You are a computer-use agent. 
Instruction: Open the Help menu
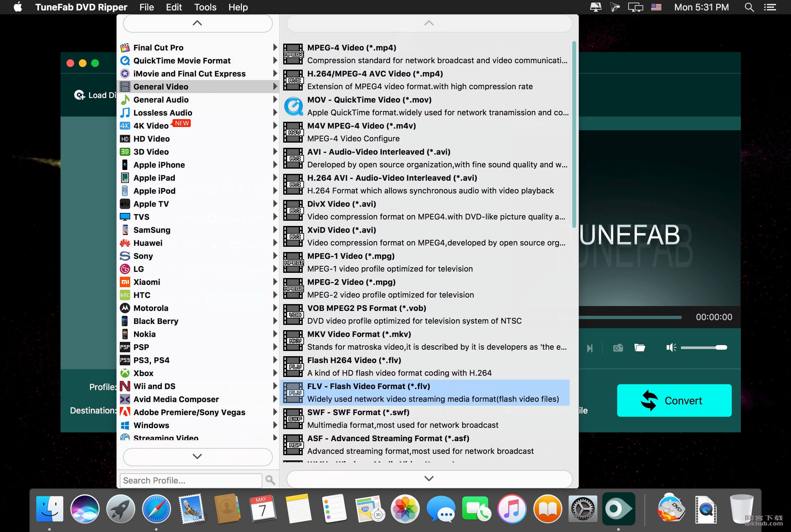[238, 7]
